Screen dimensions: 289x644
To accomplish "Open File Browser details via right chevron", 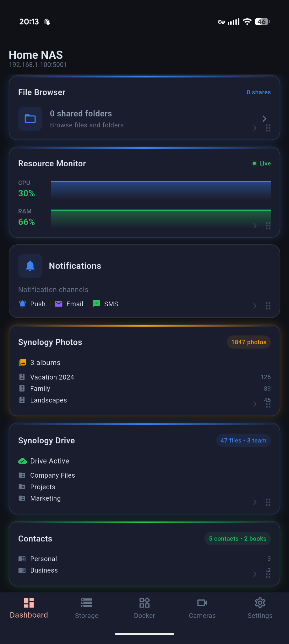I will pos(264,119).
